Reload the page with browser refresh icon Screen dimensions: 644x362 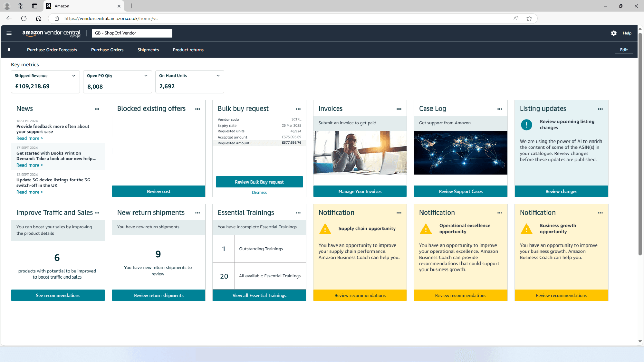pos(24,18)
